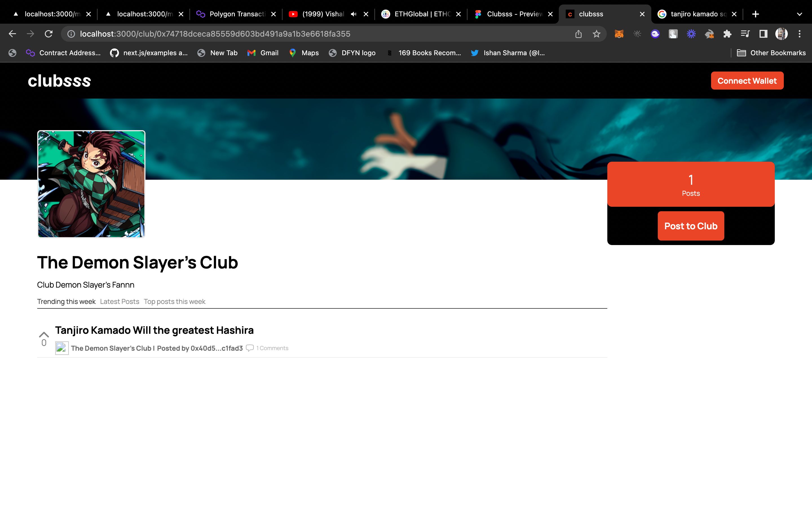The width and height of the screenshot is (812, 507).
Task: Toggle the wallet connection status
Action: pyautogui.click(x=747, y=81)
